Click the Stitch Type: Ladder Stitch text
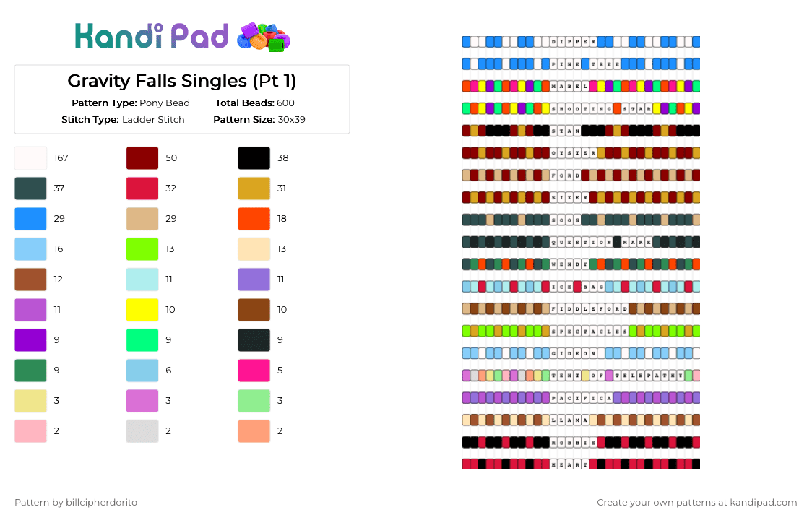Screen dimensions: 812x520 coord(123,120)
